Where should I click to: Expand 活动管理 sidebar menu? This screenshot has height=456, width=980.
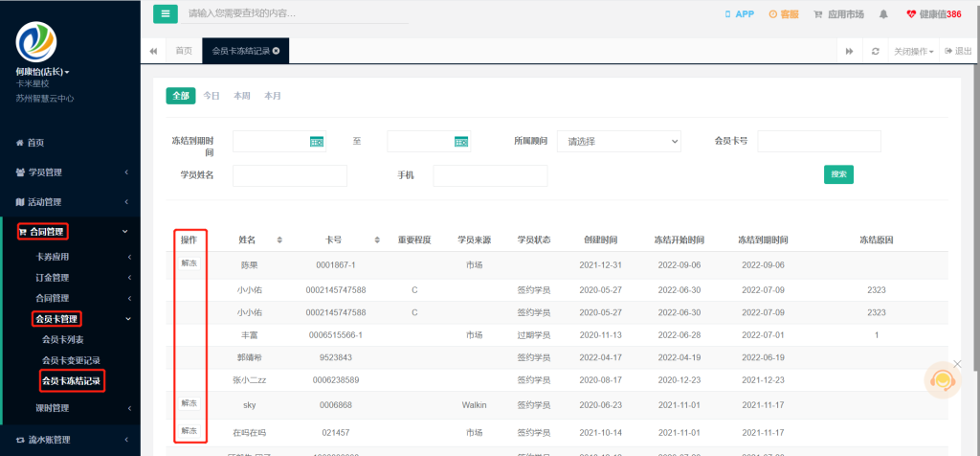tap(70, 202)
